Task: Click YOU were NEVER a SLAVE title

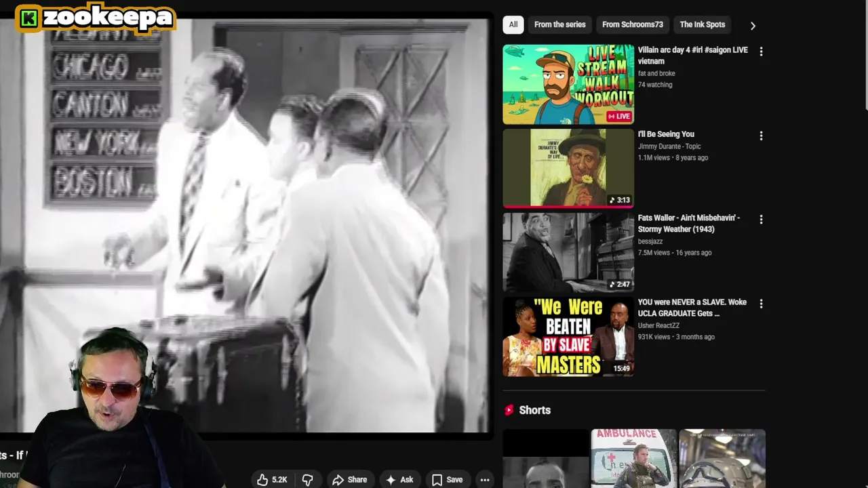Action: pyautogui.click(x=692, y=308)
